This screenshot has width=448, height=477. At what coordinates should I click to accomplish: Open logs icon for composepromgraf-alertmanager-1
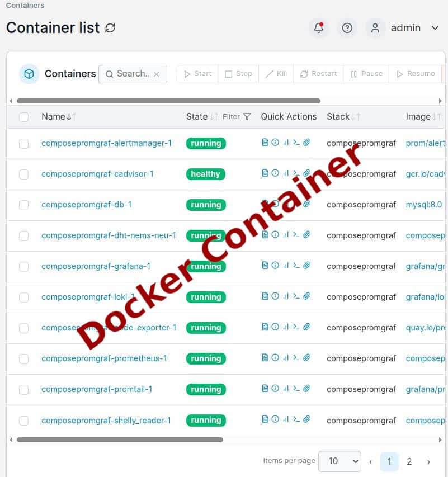(x=265, y=143)
